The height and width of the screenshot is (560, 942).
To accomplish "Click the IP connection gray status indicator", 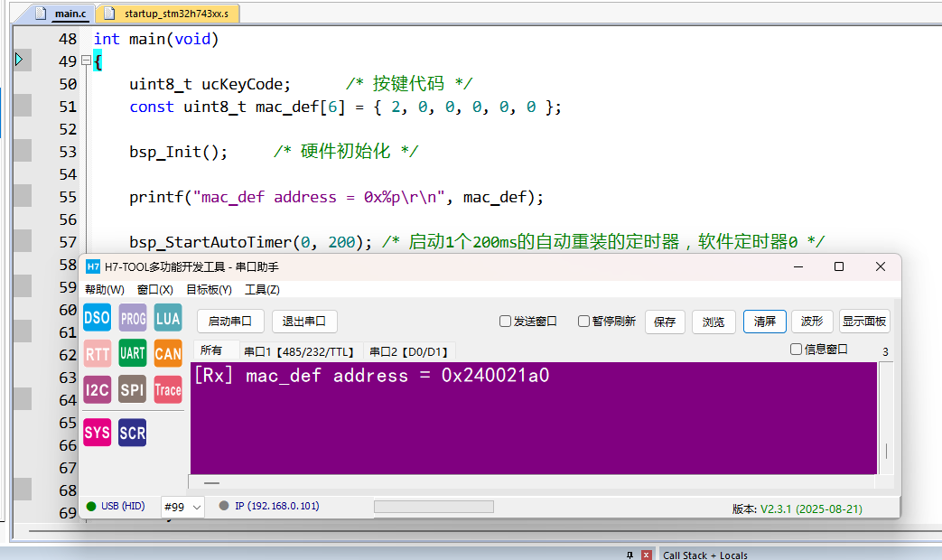I will point(224,506).
